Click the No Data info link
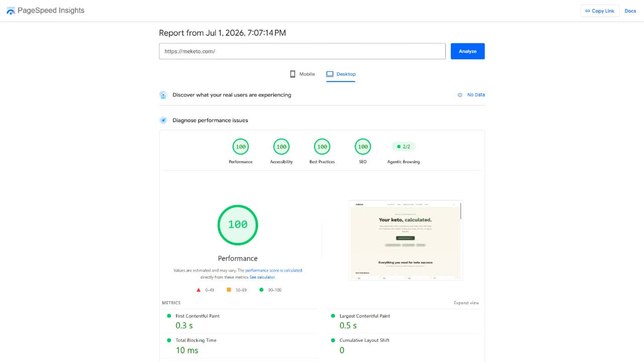This screenshot has height=362, width=644. coord(476,95)
